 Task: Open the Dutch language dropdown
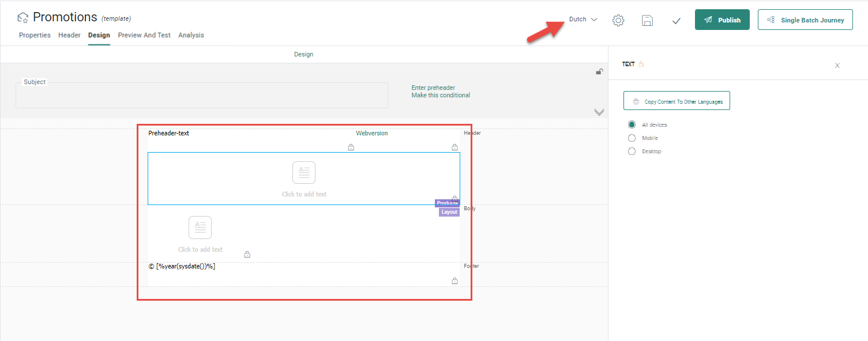click(x=583, y=20)
